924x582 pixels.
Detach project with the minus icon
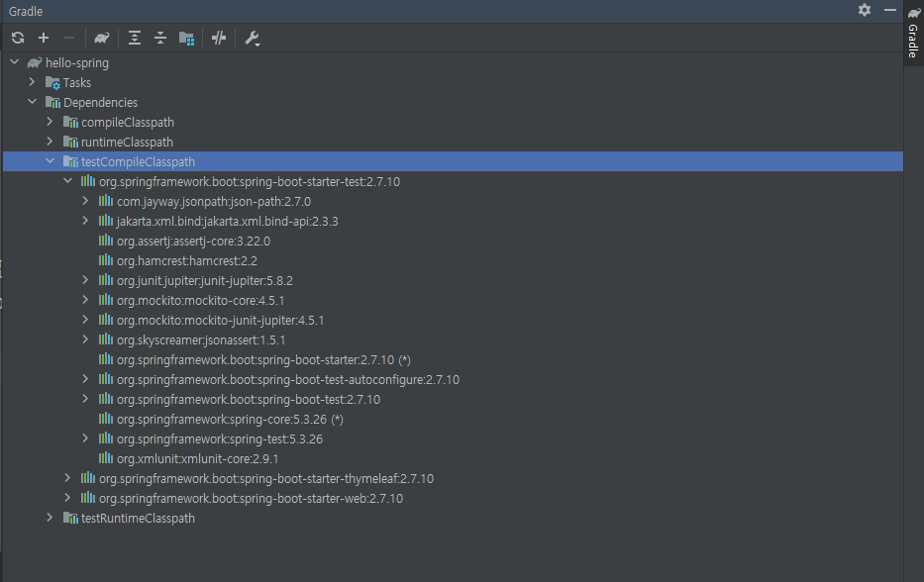(x=69, y=39)
